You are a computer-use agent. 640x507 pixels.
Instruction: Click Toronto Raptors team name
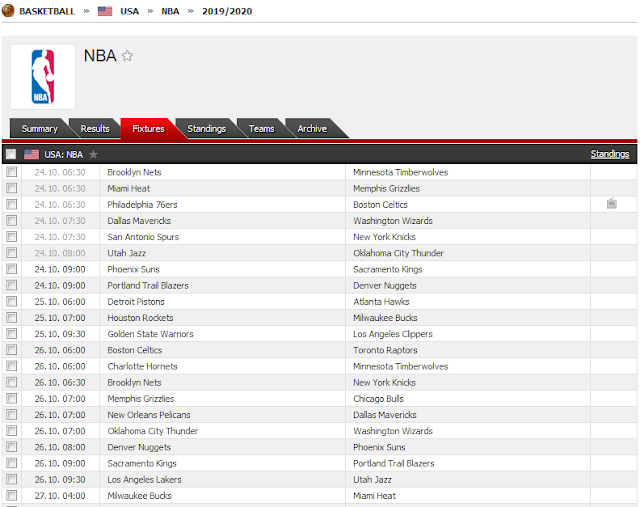[385, 350]
